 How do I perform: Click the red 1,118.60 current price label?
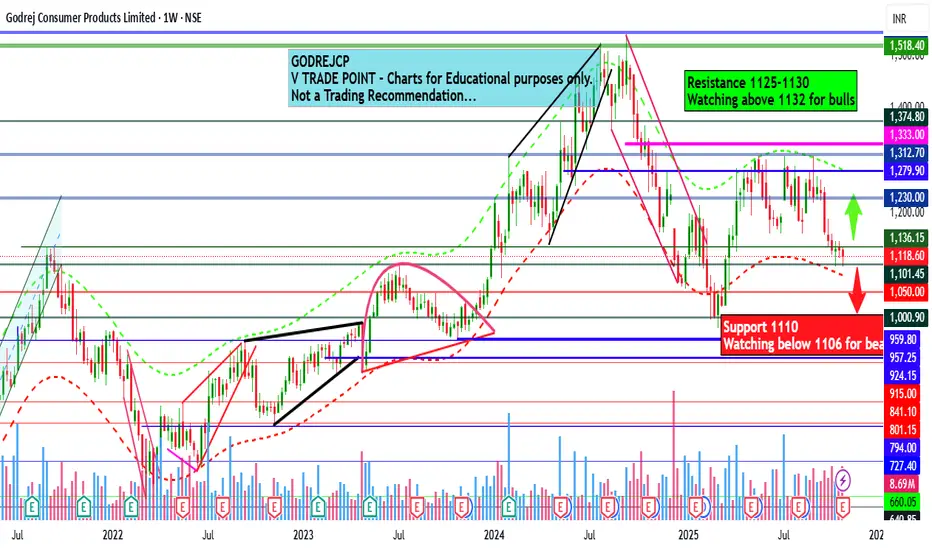click(906, 256)
